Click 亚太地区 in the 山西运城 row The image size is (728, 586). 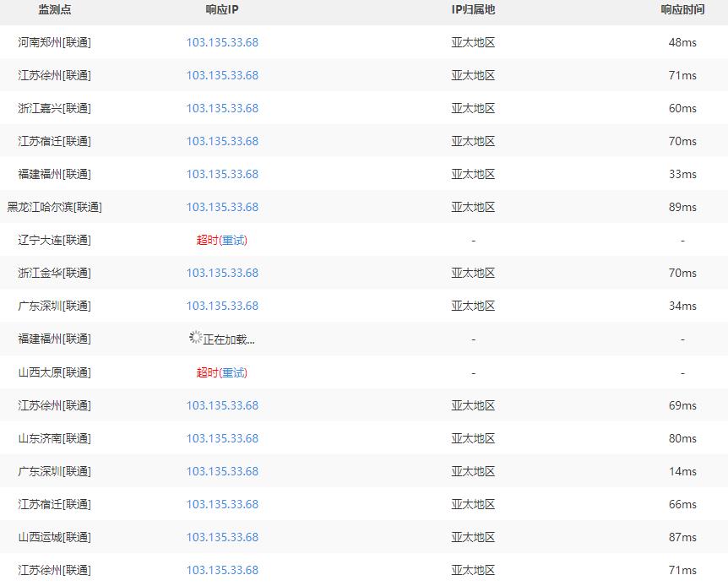[473, 537]
